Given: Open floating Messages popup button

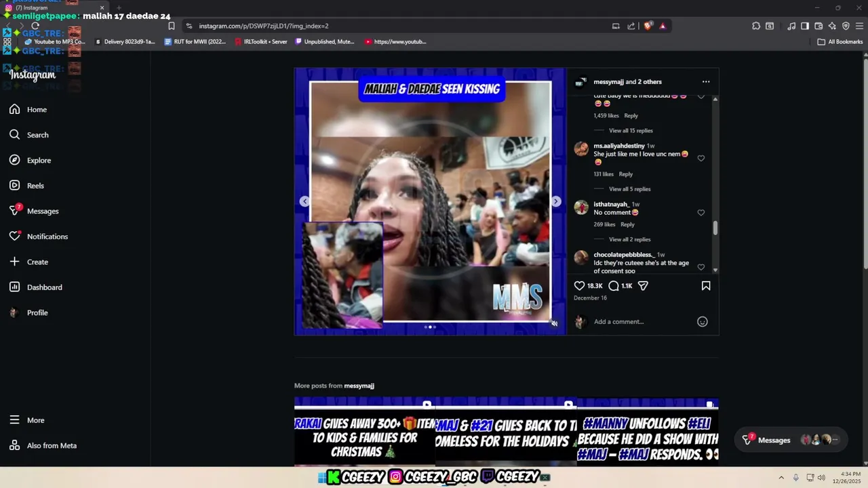Looking at the screenshot, I should pyautogui.click(x=791, y=440).
